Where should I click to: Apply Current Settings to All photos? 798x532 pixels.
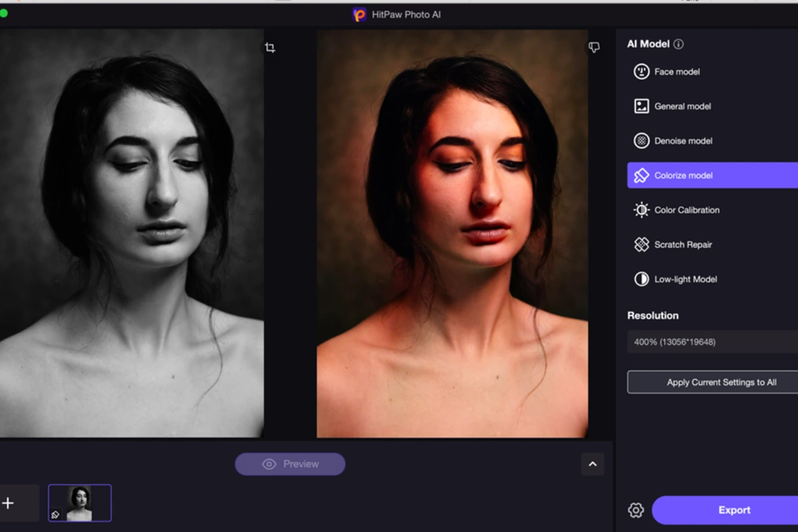722,382
